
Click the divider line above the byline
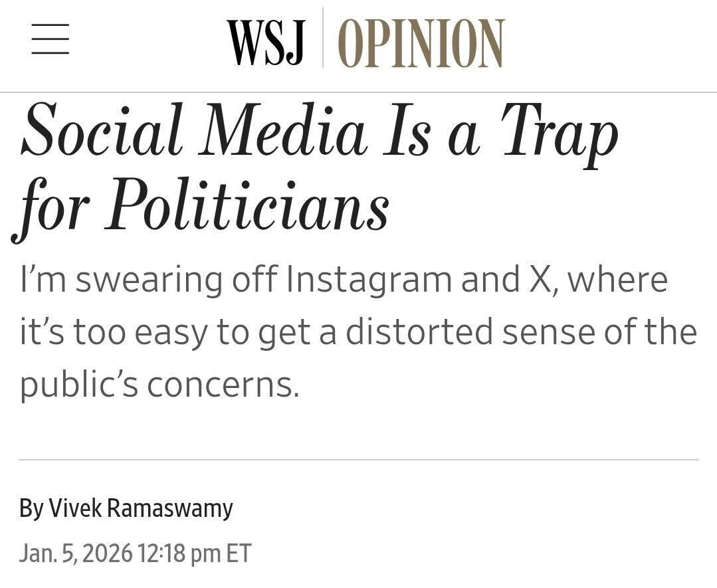[359, 459]
